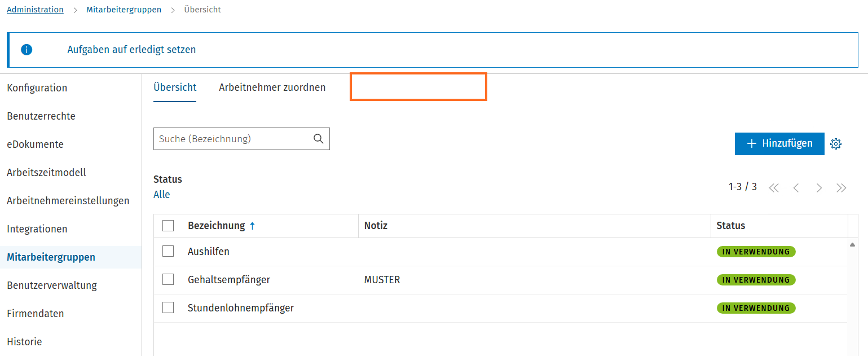This screenshot has height=356, width=868.
Task: Click 'Aufgaben auf erledigt setzen' link
Action: click(131, 50)
